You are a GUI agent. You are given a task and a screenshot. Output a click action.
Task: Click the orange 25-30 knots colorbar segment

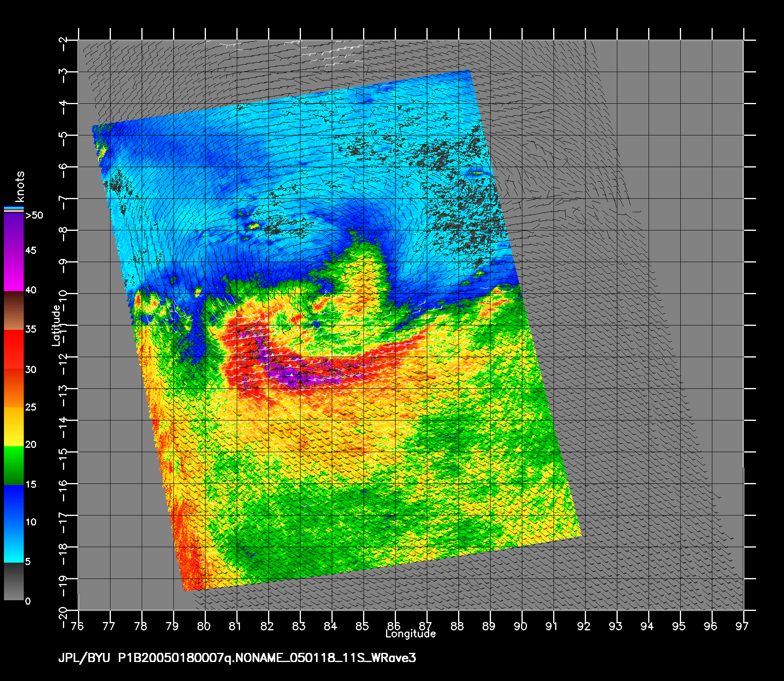[14, 388]
